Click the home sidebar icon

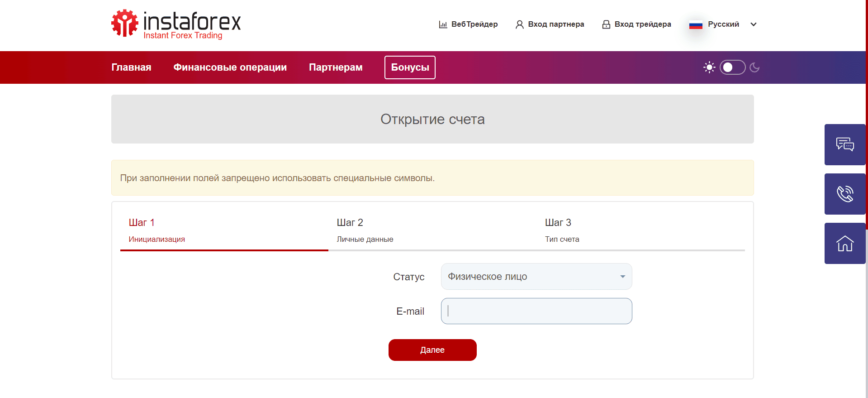point(845,243)
